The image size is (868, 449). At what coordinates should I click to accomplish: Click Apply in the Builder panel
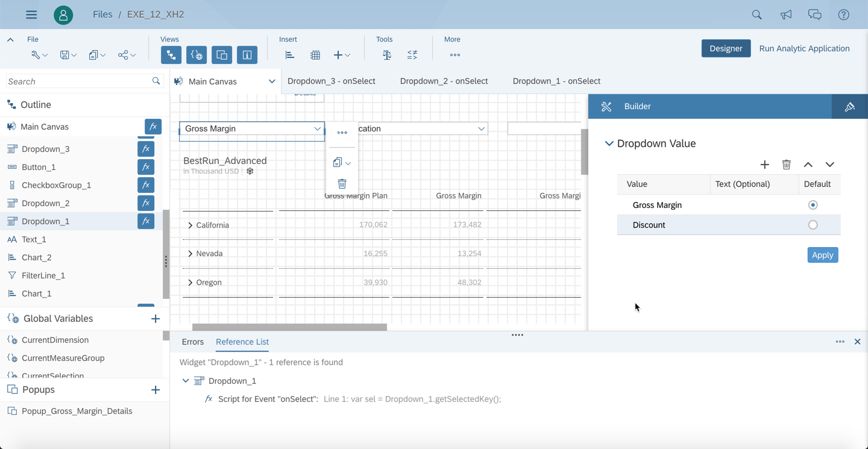click(822, 255)
